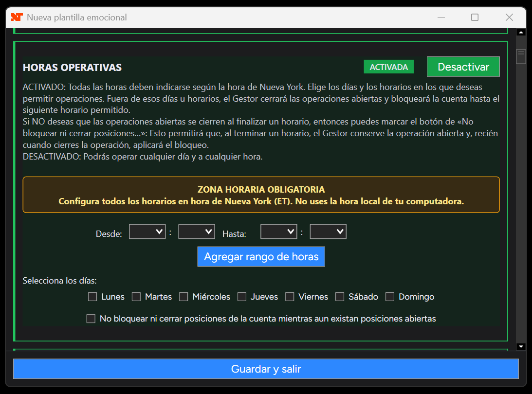532x394 pixels.
Task: Click the Hasta: label
Action: point(234,234)
